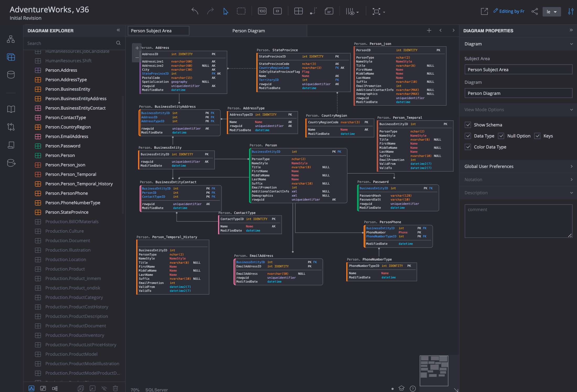
Task: Toggle the Null Option checkbox
Action: click(501, 136)
